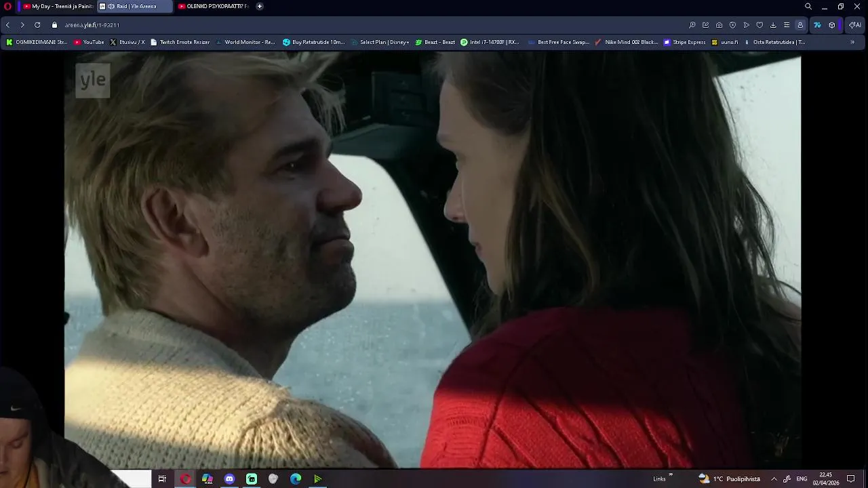Viewport: 868px width, 488px height.
Task: Open Select Plan | Disney+ bookmark
Action: point(380,42)
